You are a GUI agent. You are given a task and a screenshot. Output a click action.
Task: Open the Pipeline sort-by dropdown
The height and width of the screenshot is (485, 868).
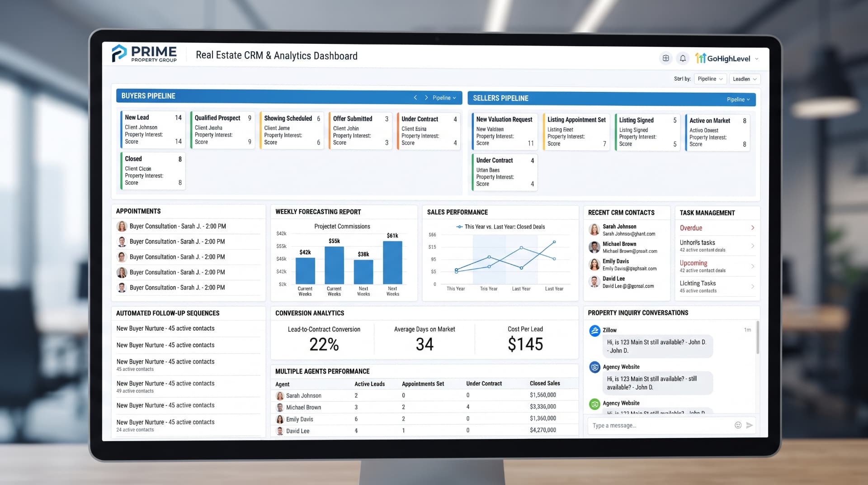pos(710,79)
